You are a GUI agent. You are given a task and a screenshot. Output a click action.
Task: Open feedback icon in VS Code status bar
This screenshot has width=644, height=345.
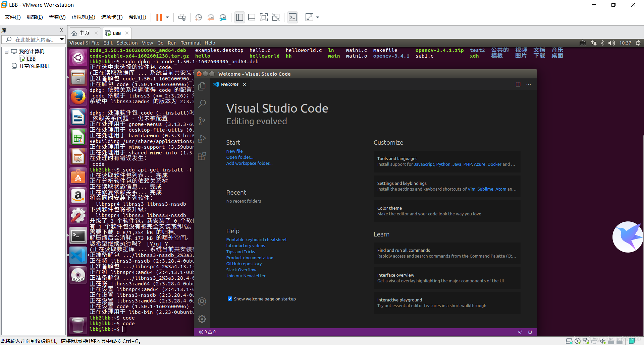tap(520, 332)
